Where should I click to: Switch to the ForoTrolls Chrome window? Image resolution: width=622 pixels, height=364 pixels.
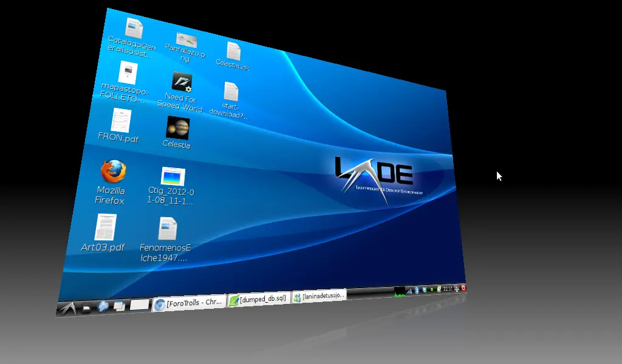(x=190, y=303)
